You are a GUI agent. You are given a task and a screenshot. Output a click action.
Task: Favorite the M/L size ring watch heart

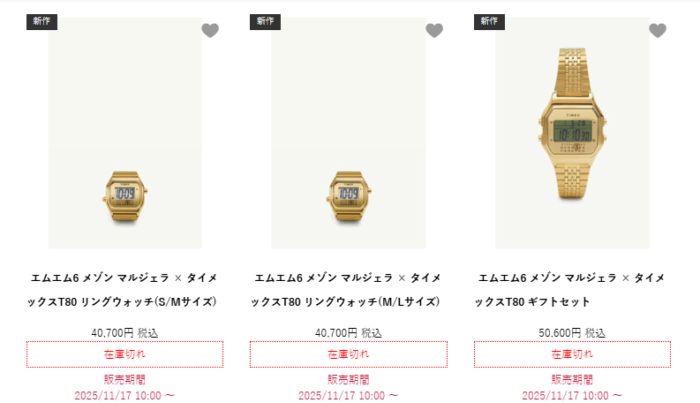[434, 30]
